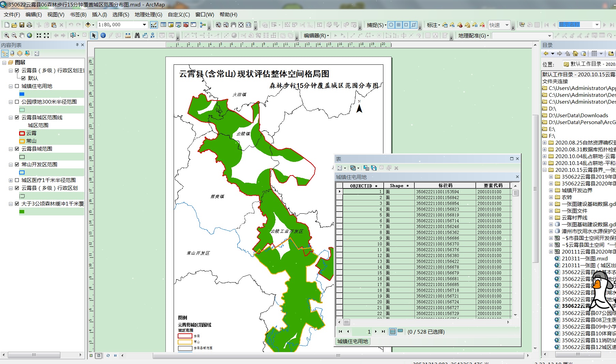Click the table's vertical scrollbar thumb
The image size is (616, 364).
[515, 193]
